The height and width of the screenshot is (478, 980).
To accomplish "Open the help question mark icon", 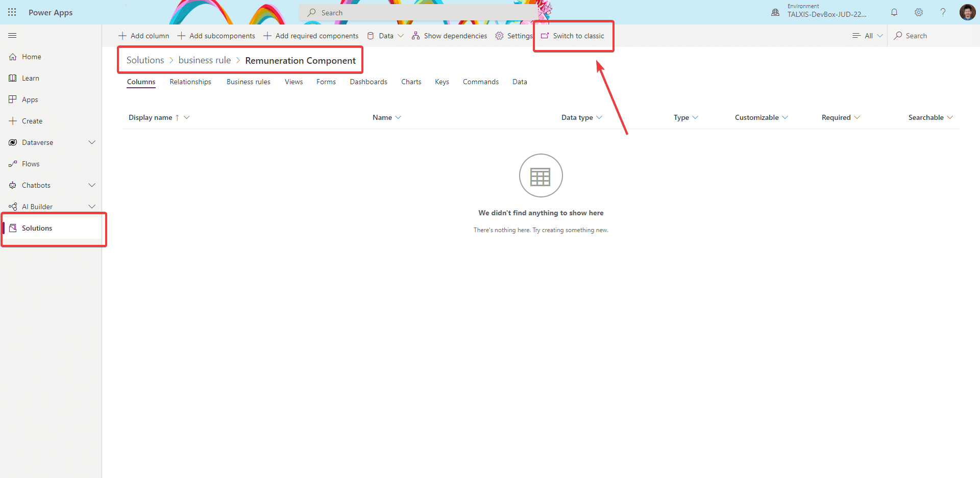I will [943, 12].
